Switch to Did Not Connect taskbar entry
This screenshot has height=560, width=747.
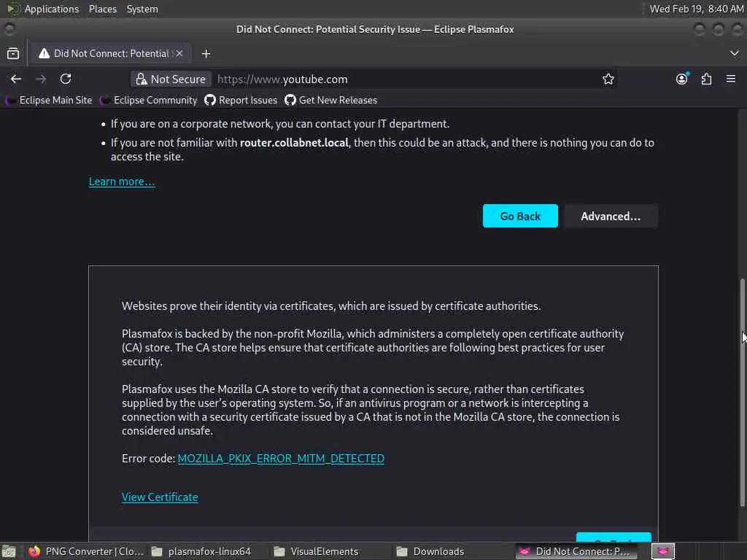coord(576,551)
